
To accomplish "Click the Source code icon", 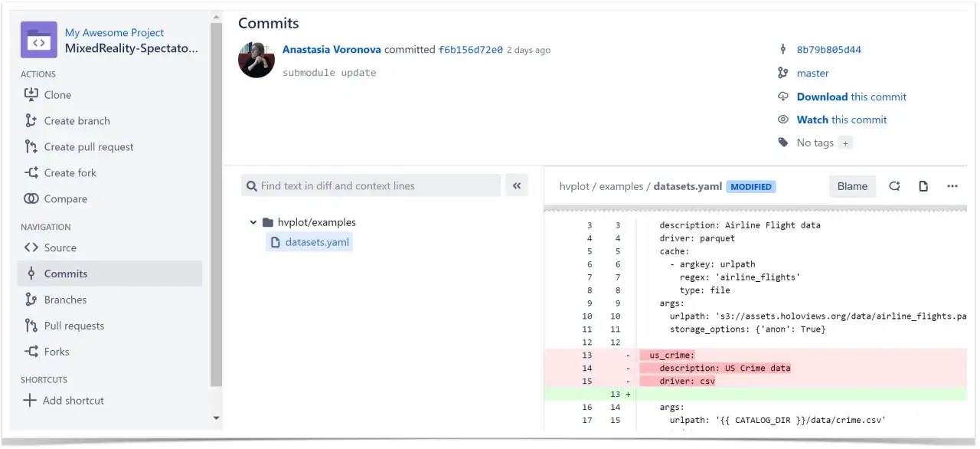I will pyautogui.click(x=31, y=247).
